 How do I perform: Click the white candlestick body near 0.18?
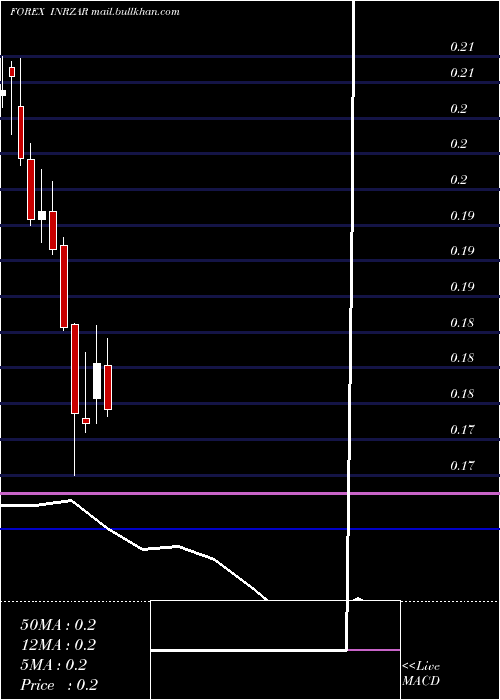pyautogui.click(x=97, y=381)
